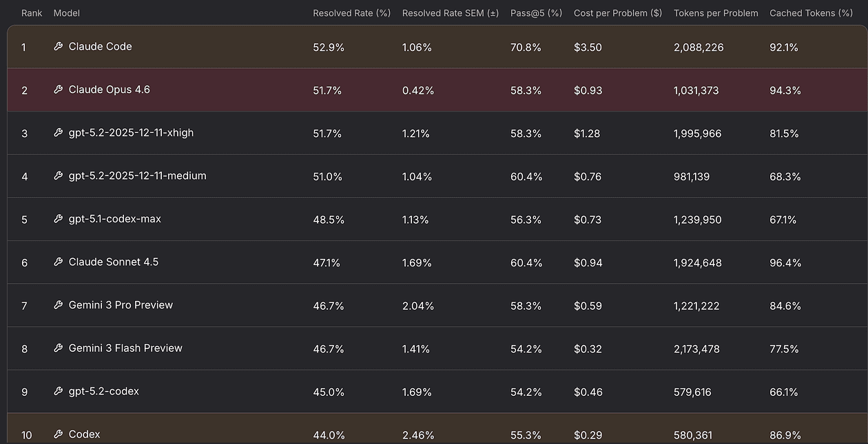Click wrench icon beside gpt-5.2-codex
The width and height of the screenshot is (868, 444).
pyautogui.click(x=59, y=392)
